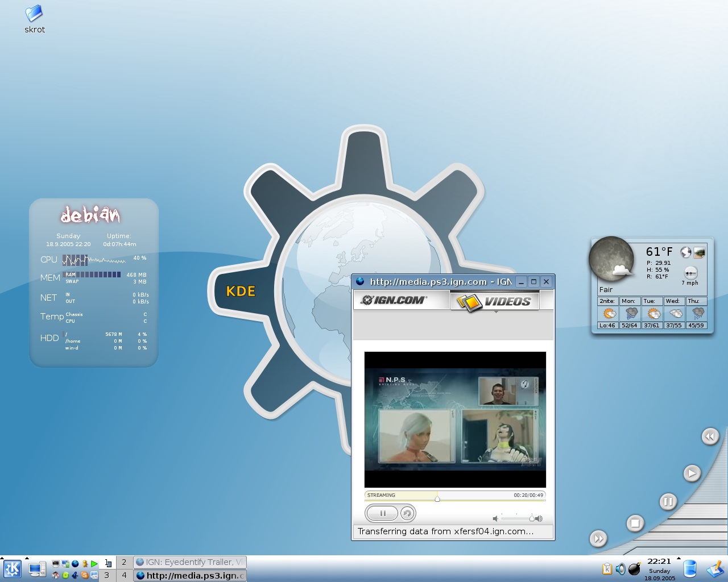Click Monday's rain forecast icon
This screenshot has height=582, width=728.
point(631,314)
